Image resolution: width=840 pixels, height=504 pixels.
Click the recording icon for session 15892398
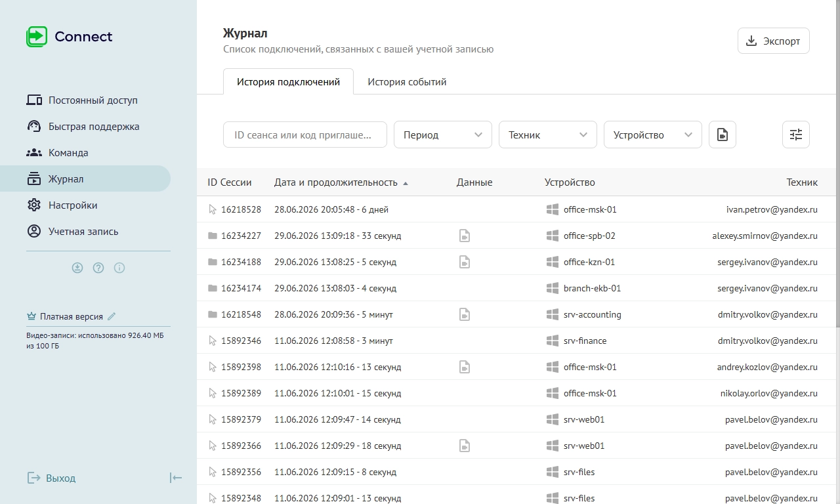point(465,367)
